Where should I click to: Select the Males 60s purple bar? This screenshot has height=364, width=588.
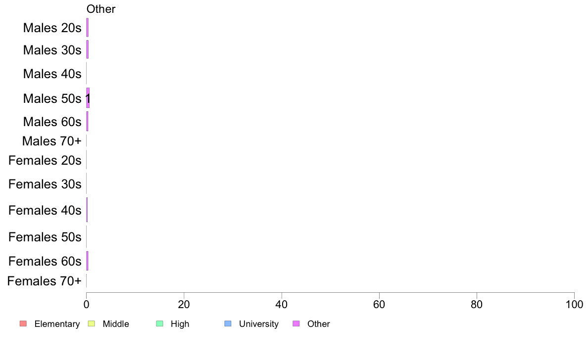[88, 121]
